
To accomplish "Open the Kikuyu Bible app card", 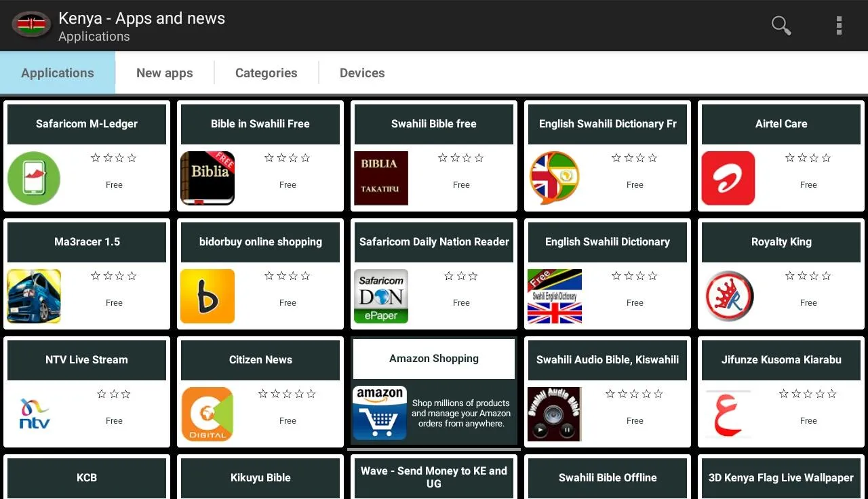I will [260, 477].
